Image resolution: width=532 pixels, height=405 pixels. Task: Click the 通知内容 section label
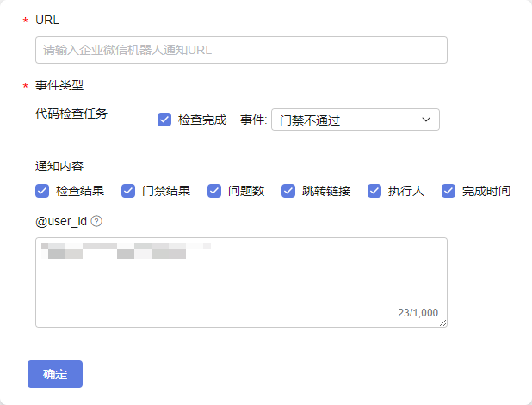[59, 166]
